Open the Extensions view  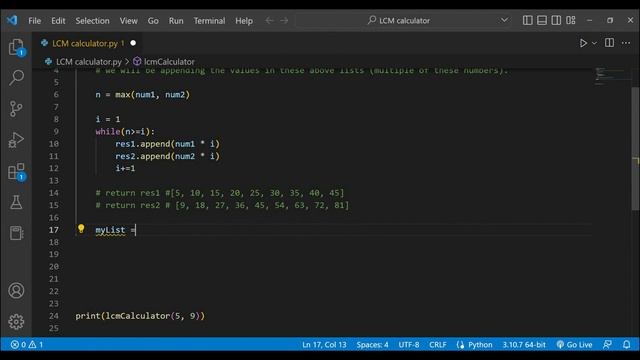tap(16, 171)
